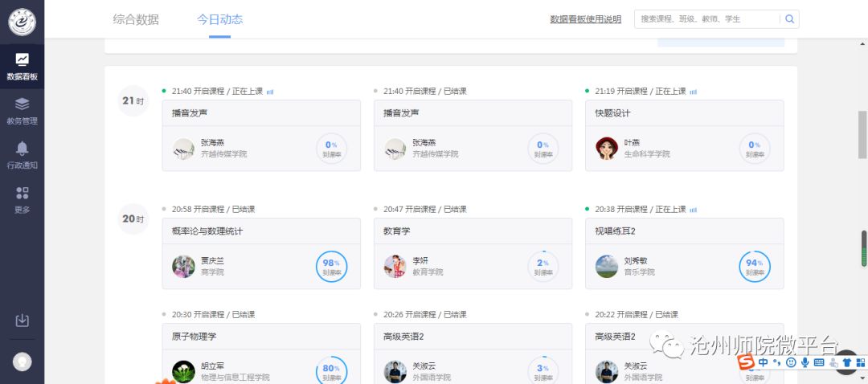Viewport: 868px width, 384px height.
Task: Click the 更多 grid icon in sidebar
Action: 22,198
